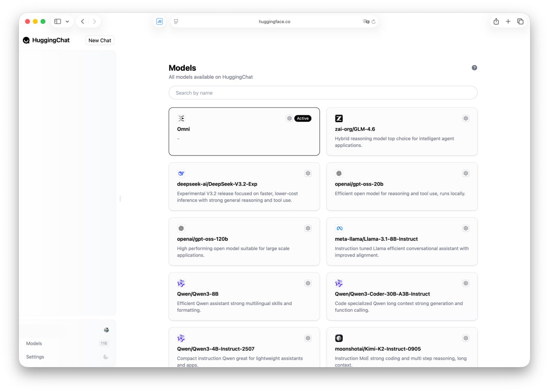This screenshot has width=549, height=392.
Task: Open Models in the sidebar
Action: click(34, 344)
